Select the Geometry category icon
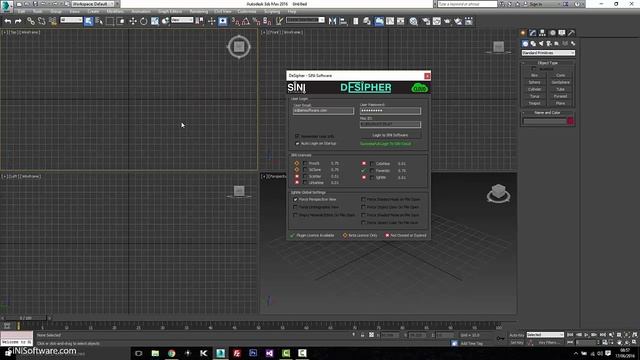 (525, 44)
